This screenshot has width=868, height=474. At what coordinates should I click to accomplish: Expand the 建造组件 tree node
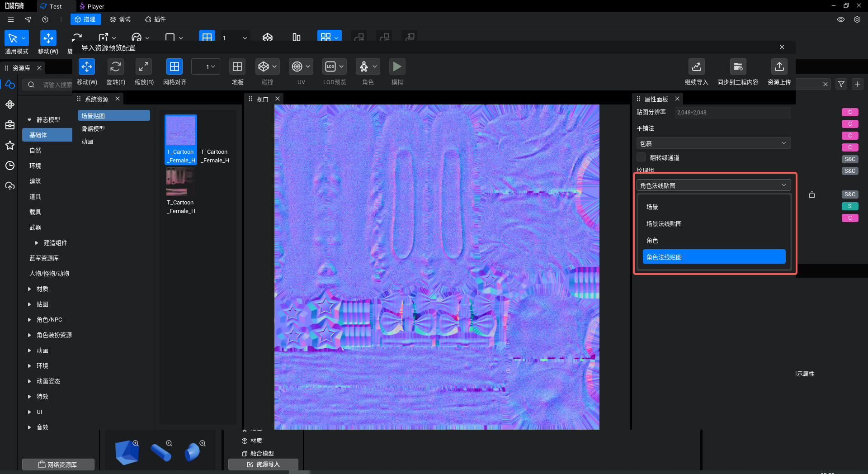[x=37, y=243]
